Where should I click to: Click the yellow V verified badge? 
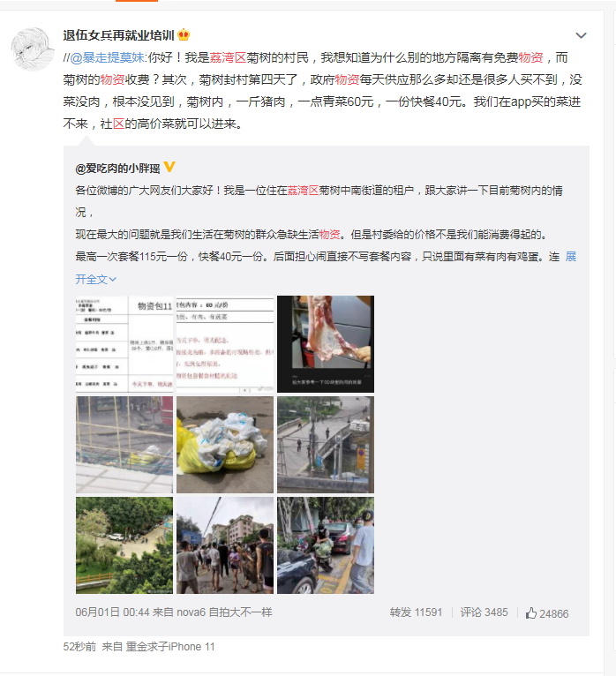click(x=169, y=167)
